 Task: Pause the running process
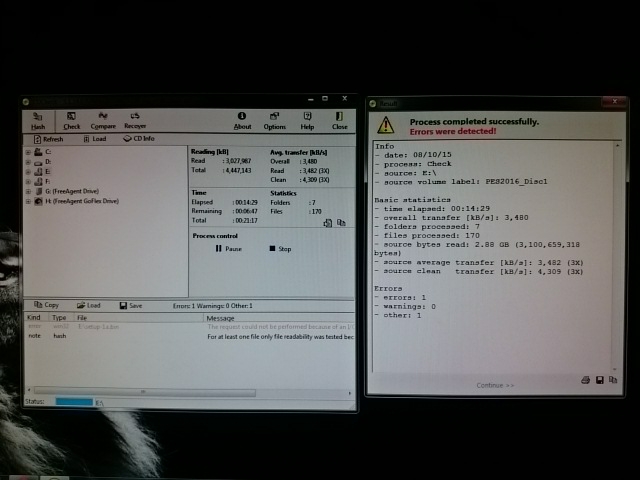(x=228, y=248)
